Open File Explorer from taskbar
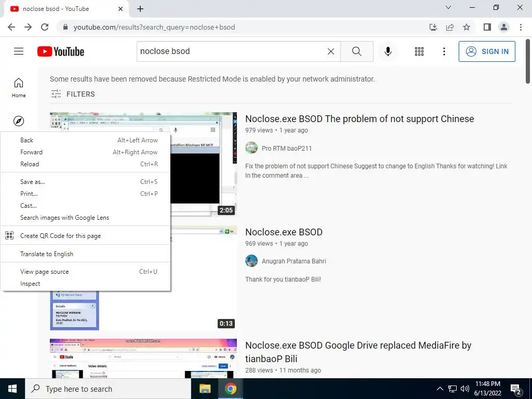The width and height of the screenshot is (532, 399). point(205,389)
